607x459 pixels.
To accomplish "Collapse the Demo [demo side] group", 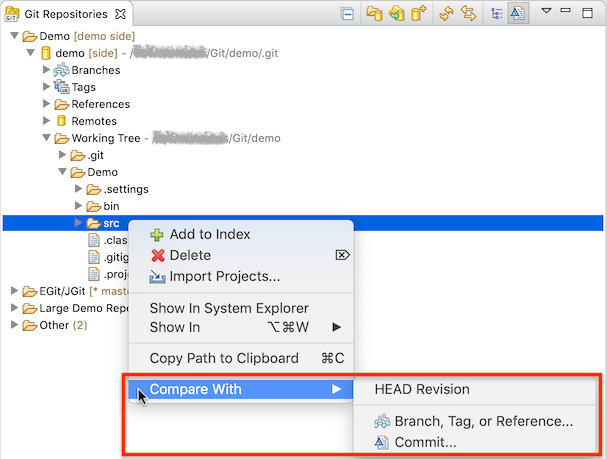I will coord(15,36).
